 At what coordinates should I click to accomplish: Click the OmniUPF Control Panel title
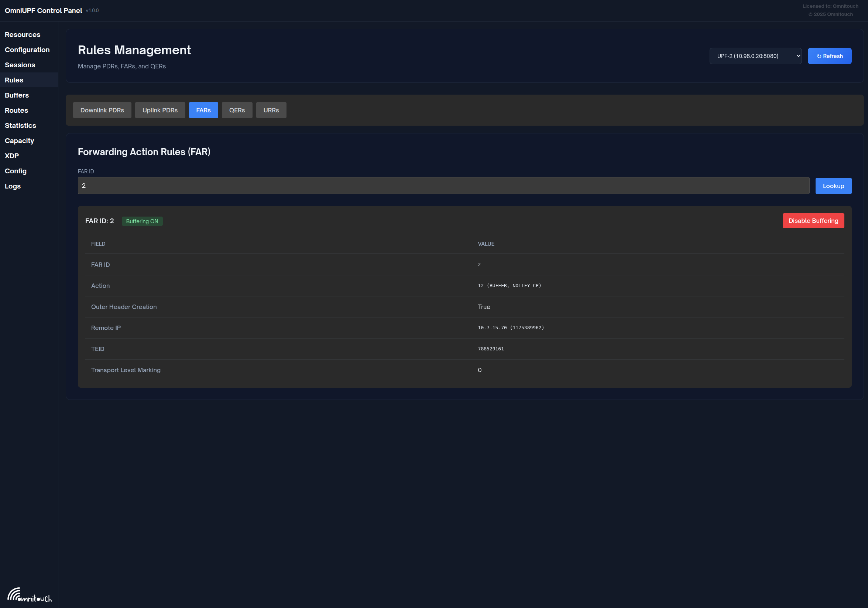pyautogui.click(x=43, y=11)
